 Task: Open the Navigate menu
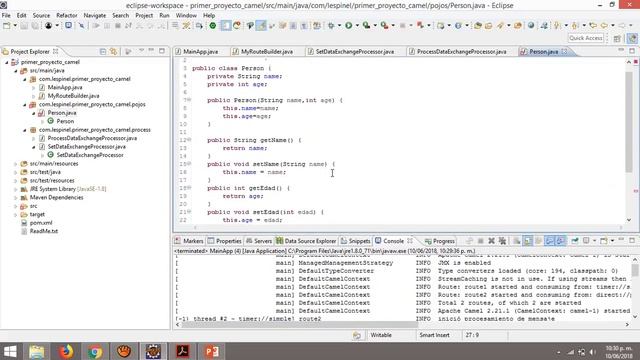tap(95, 15)
